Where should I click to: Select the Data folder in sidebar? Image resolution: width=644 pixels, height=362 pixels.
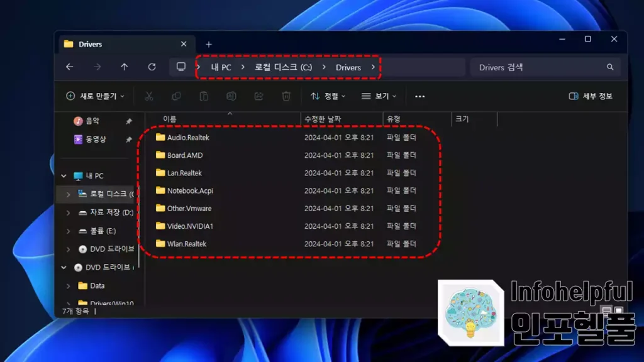pos(97,286)
